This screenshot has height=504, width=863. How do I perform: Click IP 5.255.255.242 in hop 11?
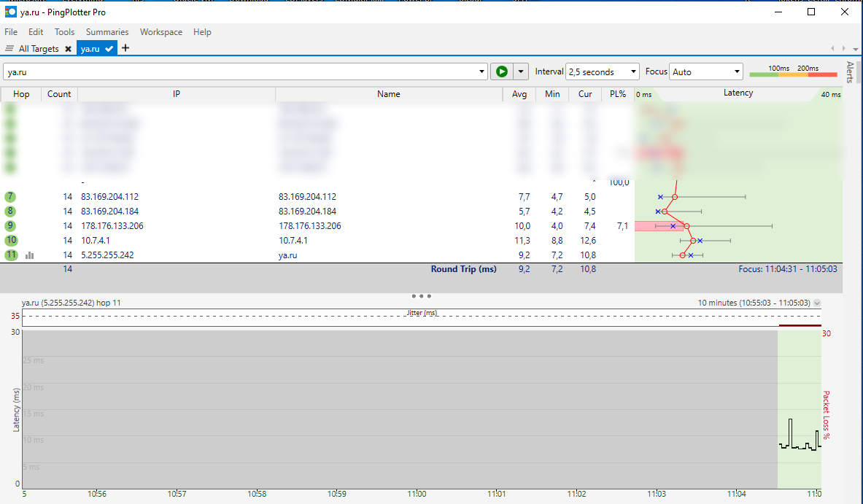point(107,255)
